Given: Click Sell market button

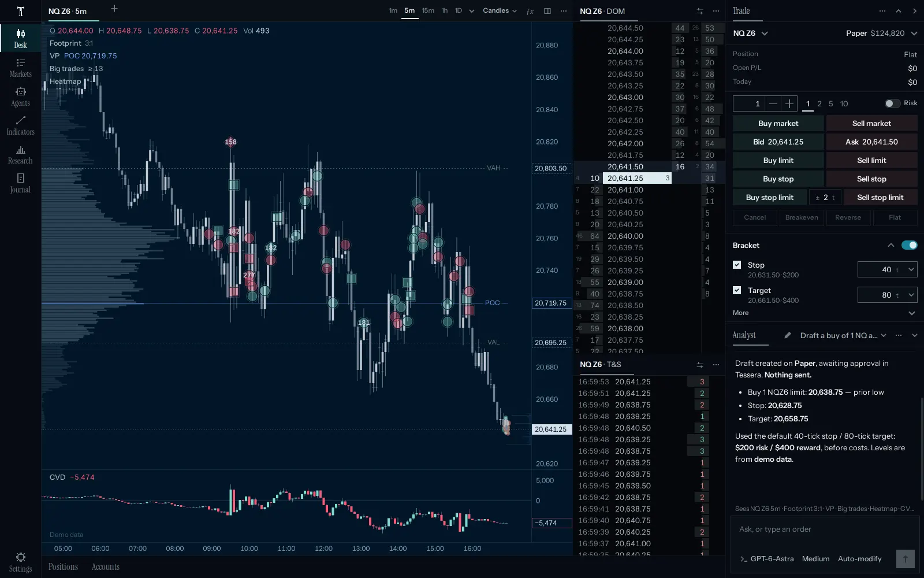Looking at the screenshot, I should click(871, 123).
